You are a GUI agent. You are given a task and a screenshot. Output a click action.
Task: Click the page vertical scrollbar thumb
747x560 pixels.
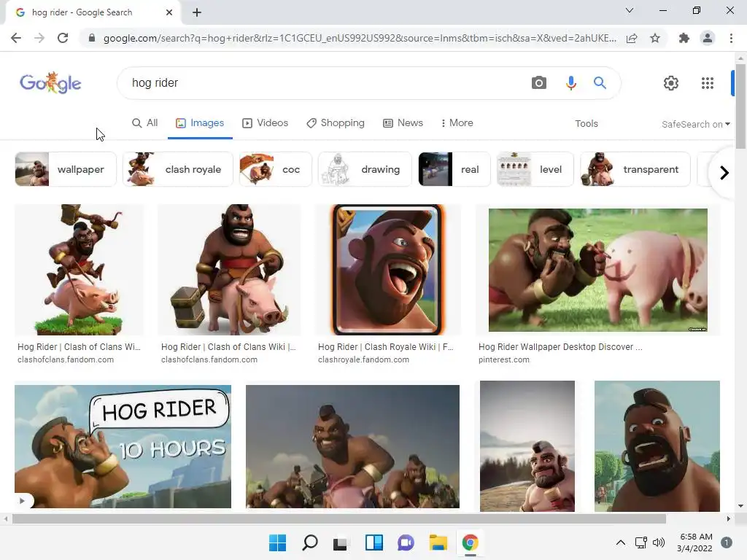pyautogui.click(x=740, y=106)
